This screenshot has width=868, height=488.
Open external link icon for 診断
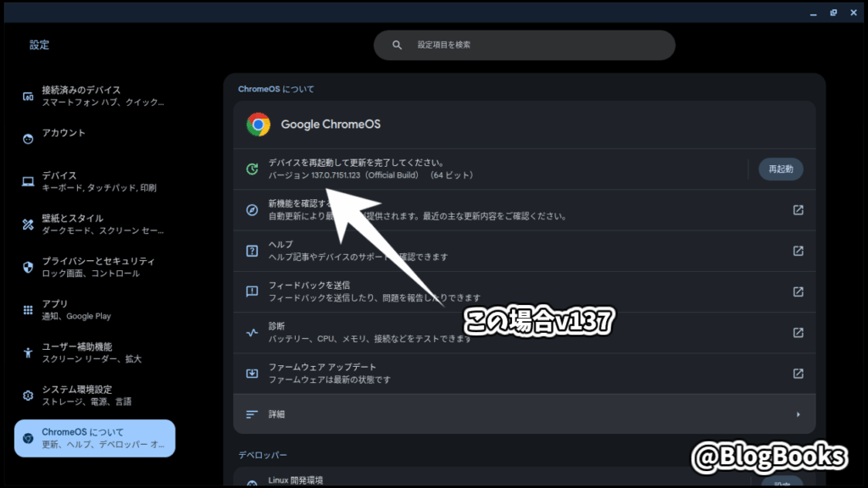[798, 332]
